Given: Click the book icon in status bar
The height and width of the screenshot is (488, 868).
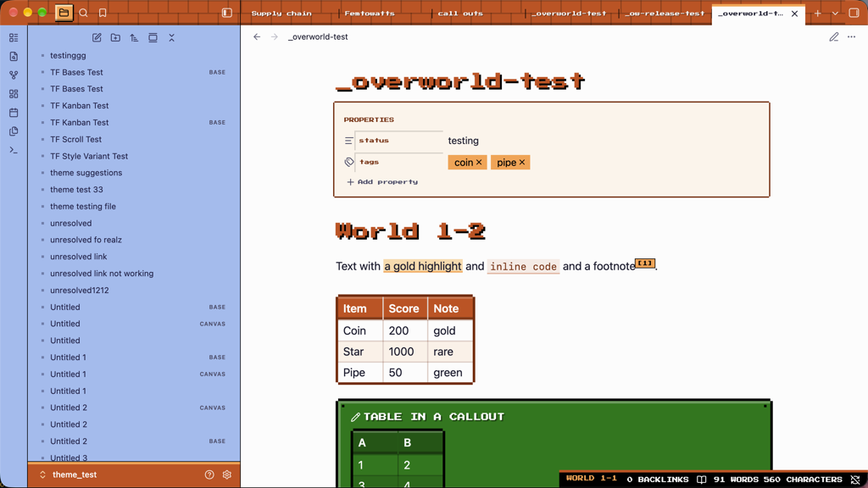Looking at the screenshot, I should click(701, 480).
